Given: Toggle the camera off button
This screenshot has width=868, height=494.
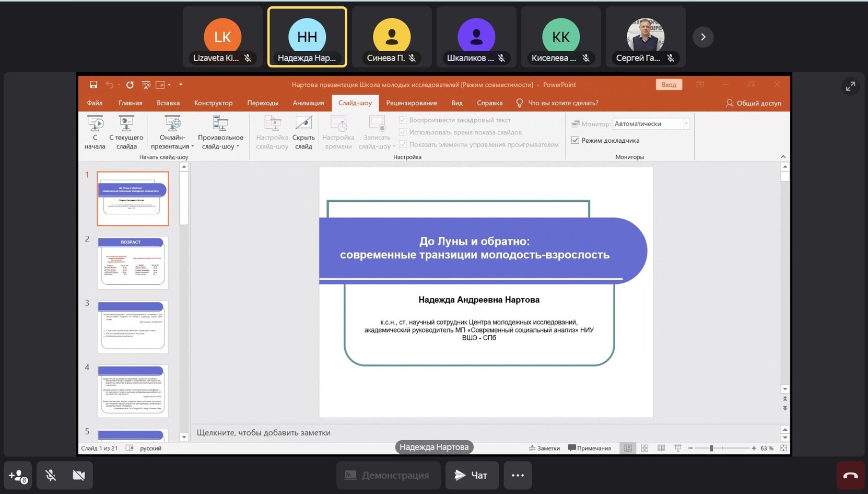Looking at the screenshot, I should pyautogui.click(x=79, y=475).
